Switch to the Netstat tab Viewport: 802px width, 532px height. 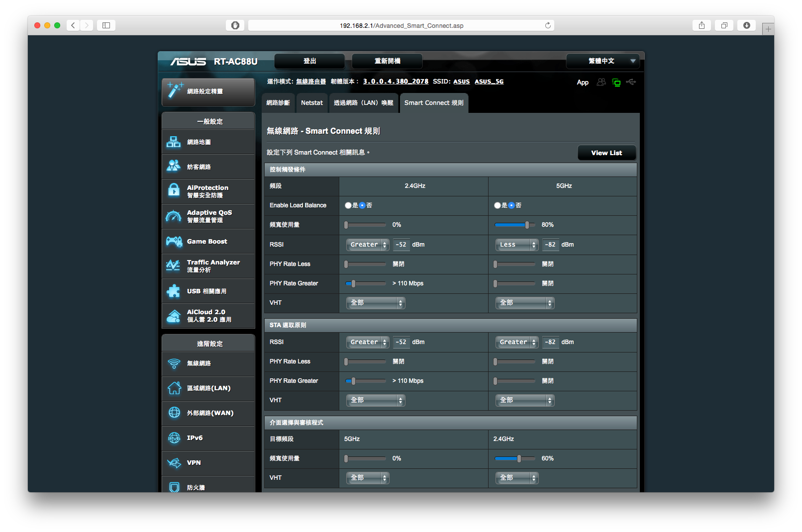coord(312,103)
